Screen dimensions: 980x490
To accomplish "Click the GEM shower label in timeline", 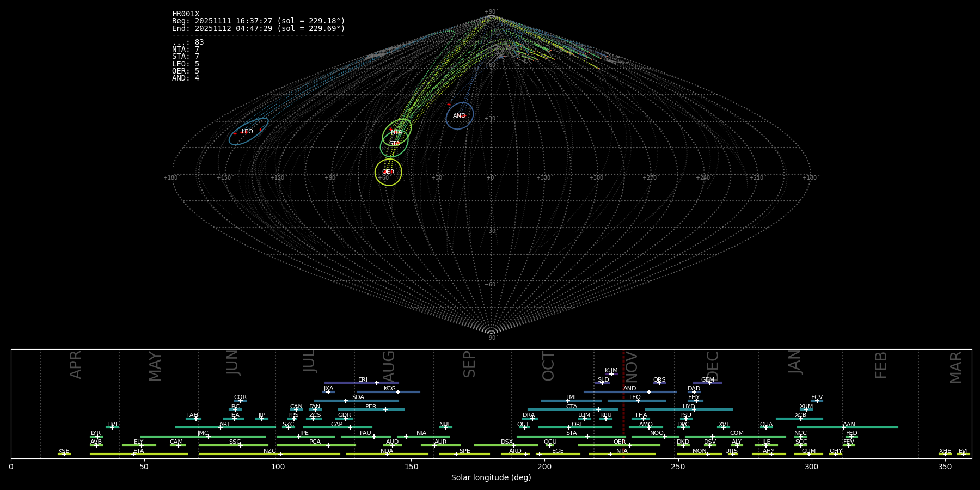I will coord(707,380).
